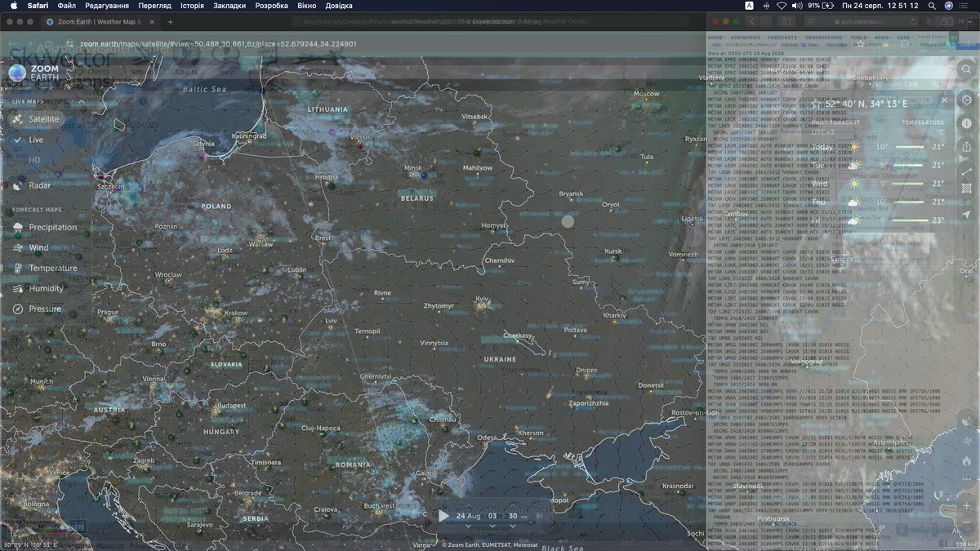Screen dimensions: 980x551
Task: Open the Довідка menu
Action: 339,6
